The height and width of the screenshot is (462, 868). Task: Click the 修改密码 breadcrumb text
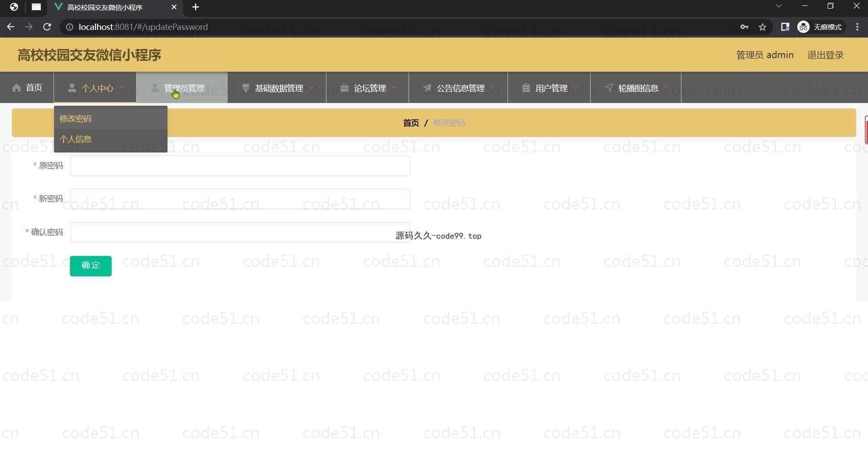tap(449, 123)
